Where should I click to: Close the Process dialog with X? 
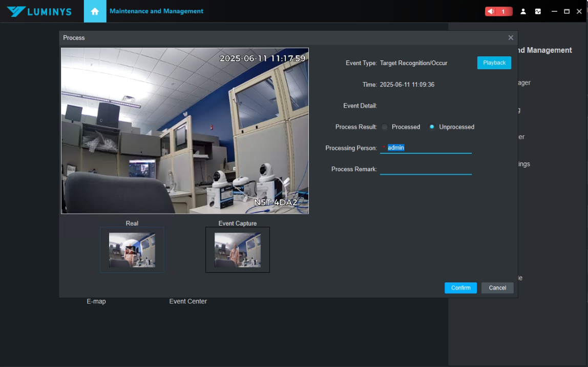tap(511, 38)
